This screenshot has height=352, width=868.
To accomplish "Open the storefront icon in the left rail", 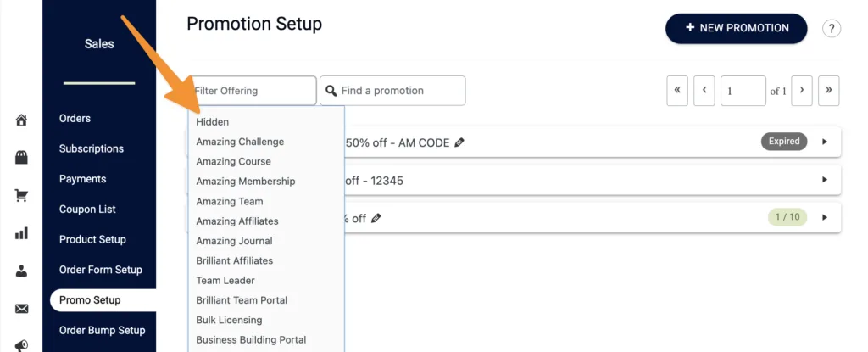I will (x=22, y=158).
